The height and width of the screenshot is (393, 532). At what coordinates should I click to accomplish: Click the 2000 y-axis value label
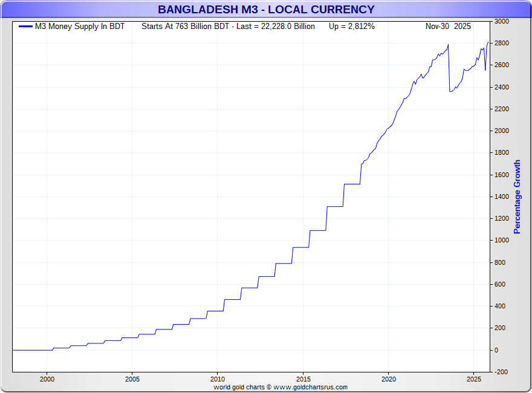click(x=501, y=131)
